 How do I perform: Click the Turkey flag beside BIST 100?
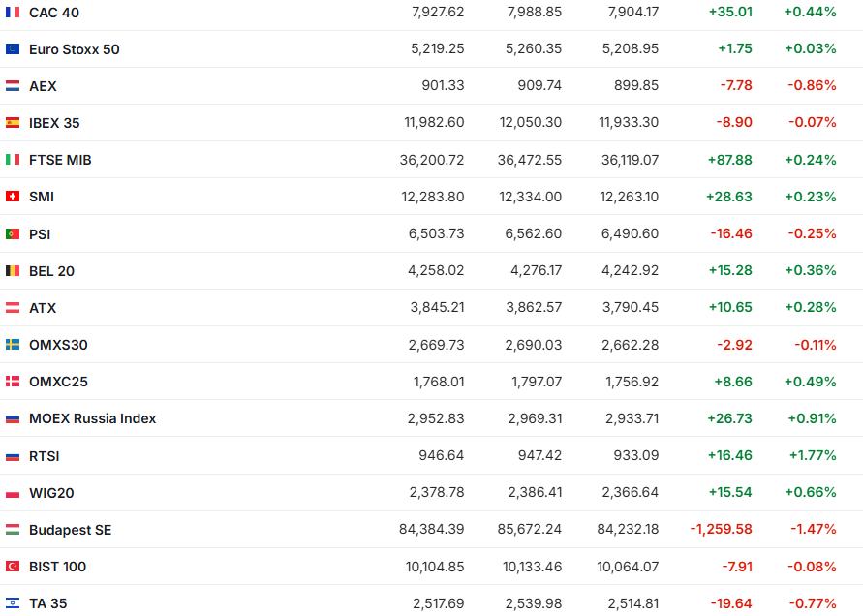(13, 567)
